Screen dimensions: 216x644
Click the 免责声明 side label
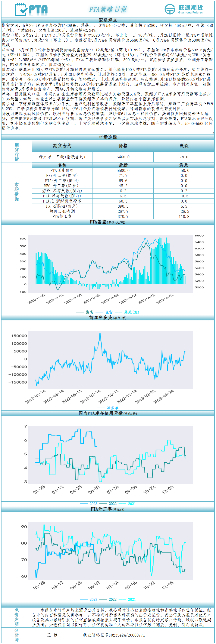[16, 617]
